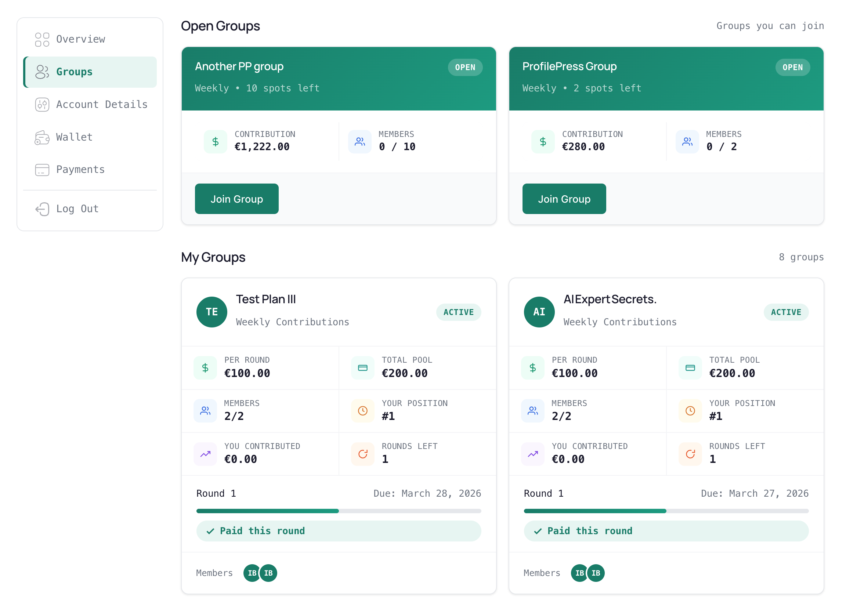Click the '8 groups' count label
Screen dimensions: 846x616
(x=801, y=257)
